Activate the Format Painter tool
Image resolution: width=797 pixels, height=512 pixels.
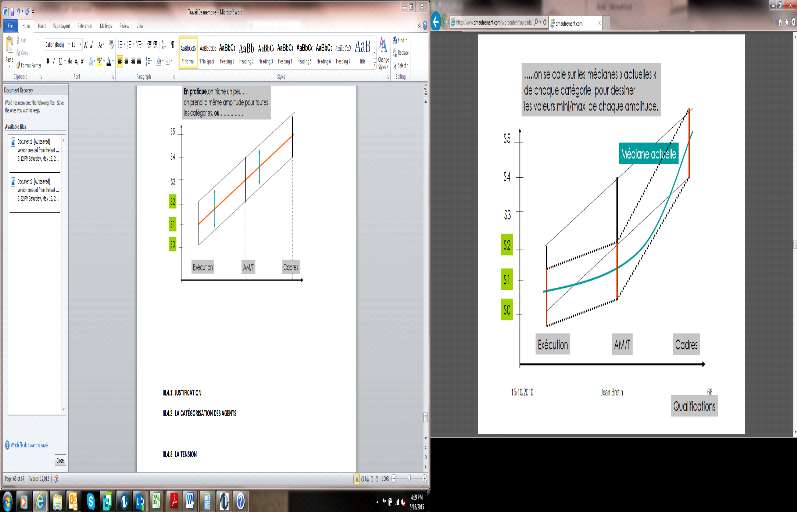(28, 65)
